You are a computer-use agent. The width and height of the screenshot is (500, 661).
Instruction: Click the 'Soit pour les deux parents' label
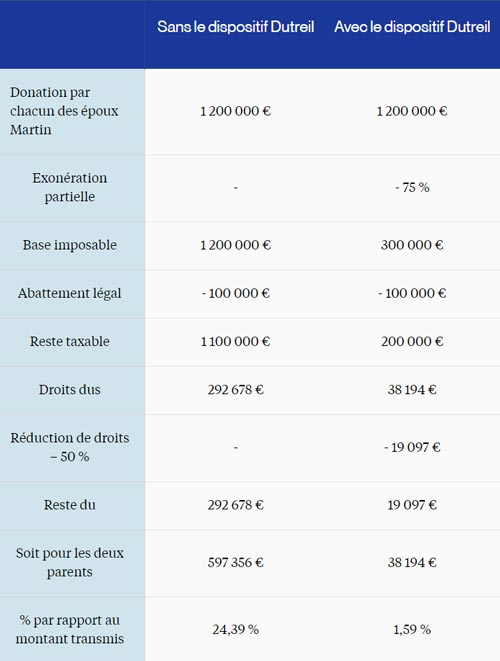tap(70, 562)
